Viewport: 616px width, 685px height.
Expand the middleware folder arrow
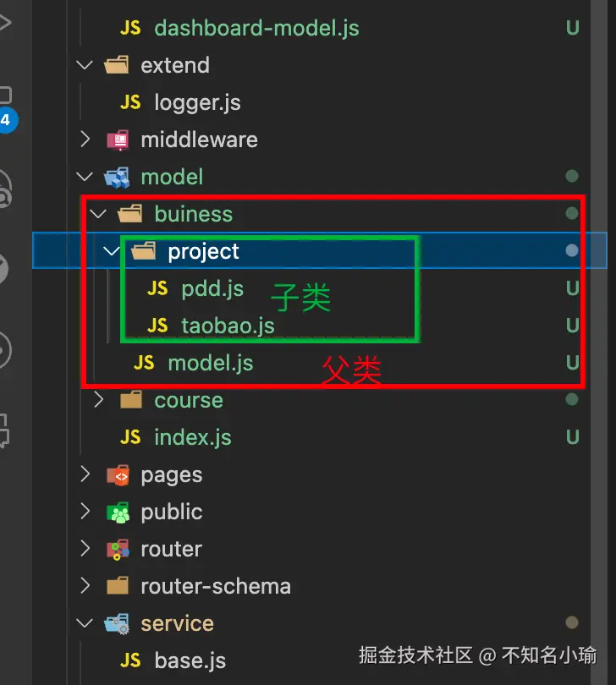85,140
